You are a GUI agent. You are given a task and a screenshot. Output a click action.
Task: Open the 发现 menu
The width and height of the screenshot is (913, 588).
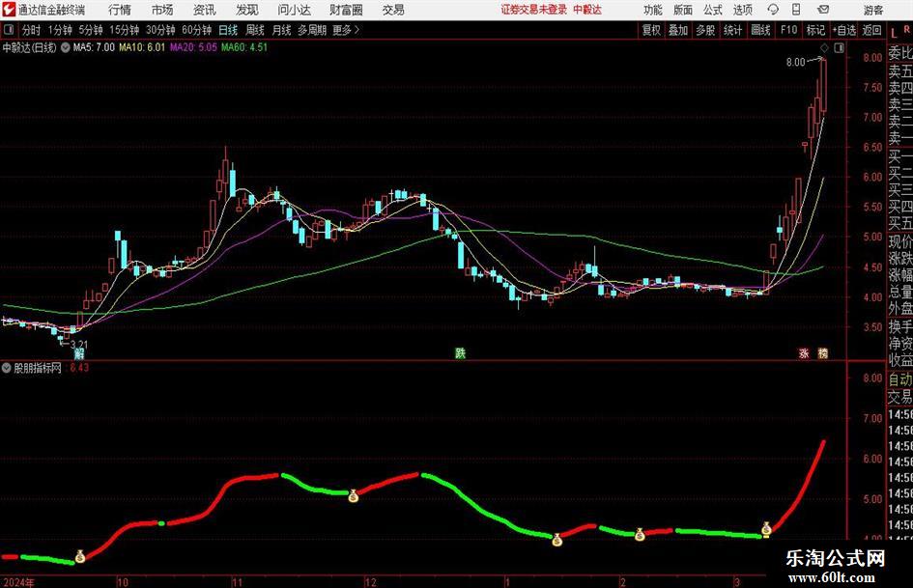(x=247, y=10)
